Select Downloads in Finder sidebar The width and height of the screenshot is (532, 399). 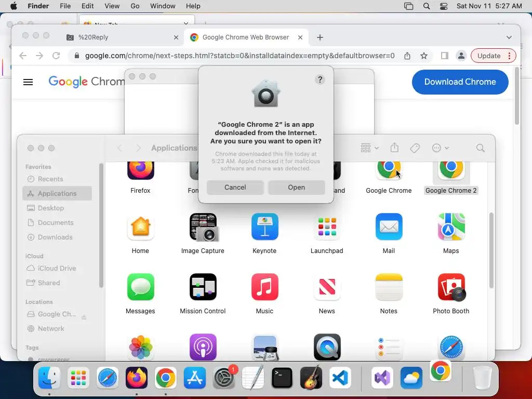[57, 237]
